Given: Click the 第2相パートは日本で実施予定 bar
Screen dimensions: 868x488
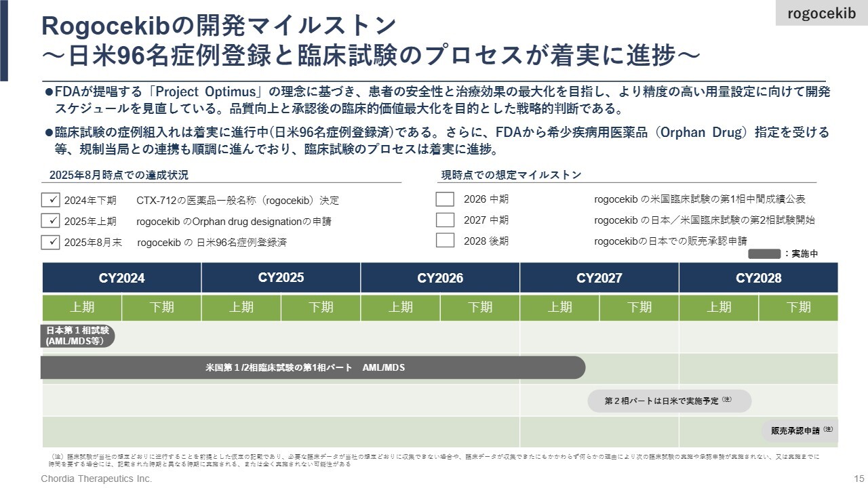Looking at the screenshot, I should (x=669, y=401).
